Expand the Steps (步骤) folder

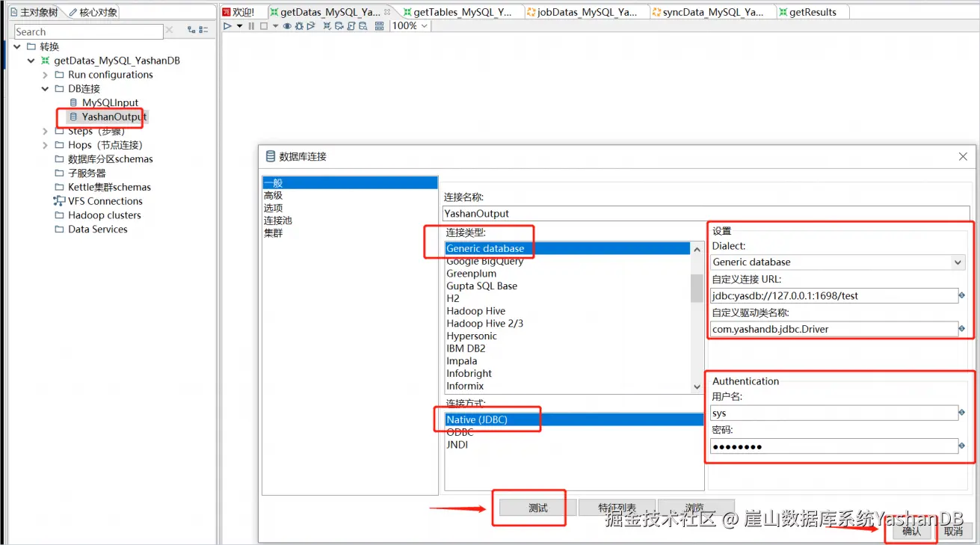click(46, 131)
